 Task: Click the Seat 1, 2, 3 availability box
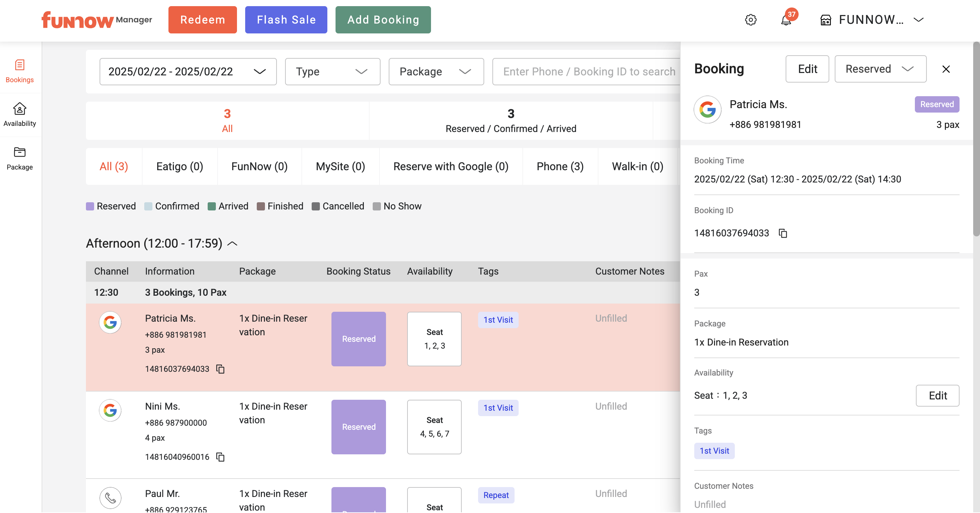tap(434, 339)
